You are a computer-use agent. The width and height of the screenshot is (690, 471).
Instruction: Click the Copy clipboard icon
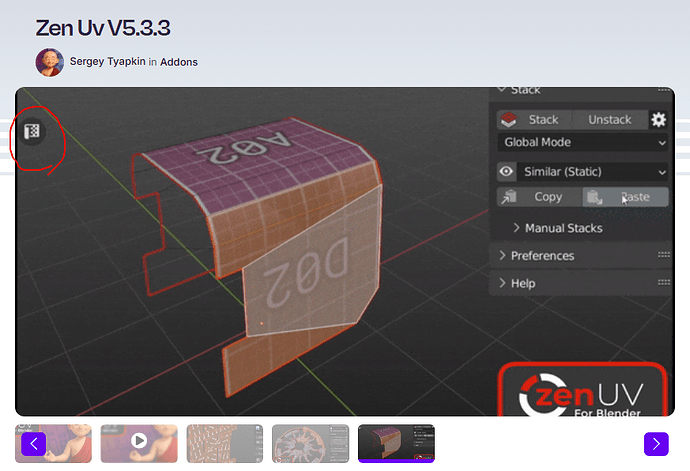[509, 197]
